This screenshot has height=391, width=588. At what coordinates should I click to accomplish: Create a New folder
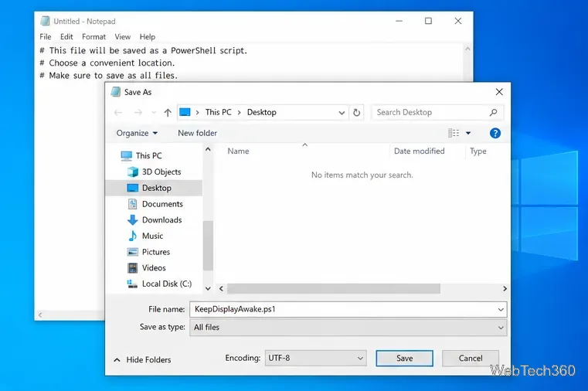pos(197,133)
